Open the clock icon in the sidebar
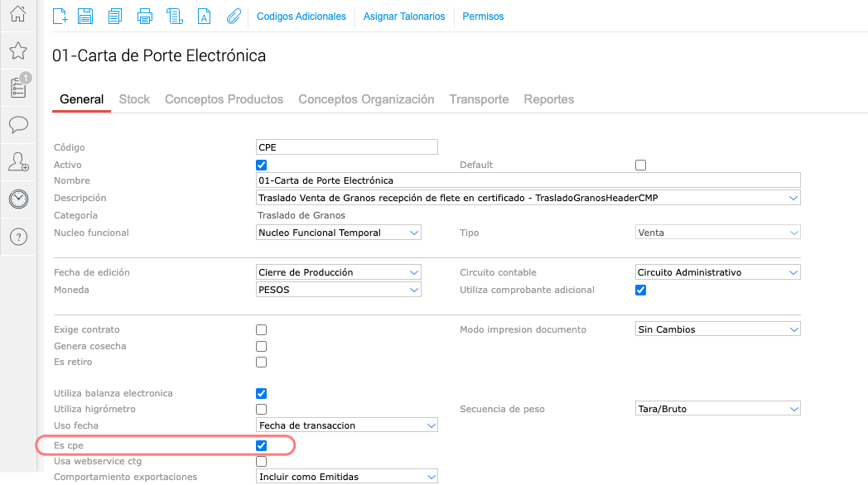 click(17, 199)
